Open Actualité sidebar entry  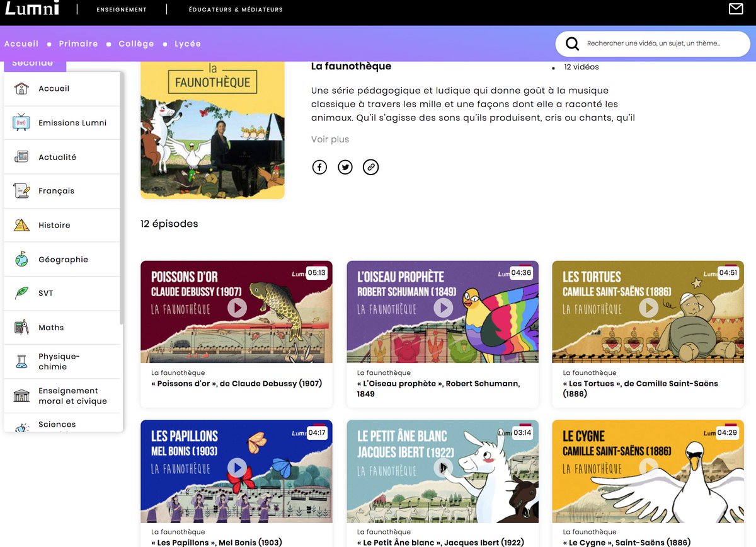click(62, 157)
